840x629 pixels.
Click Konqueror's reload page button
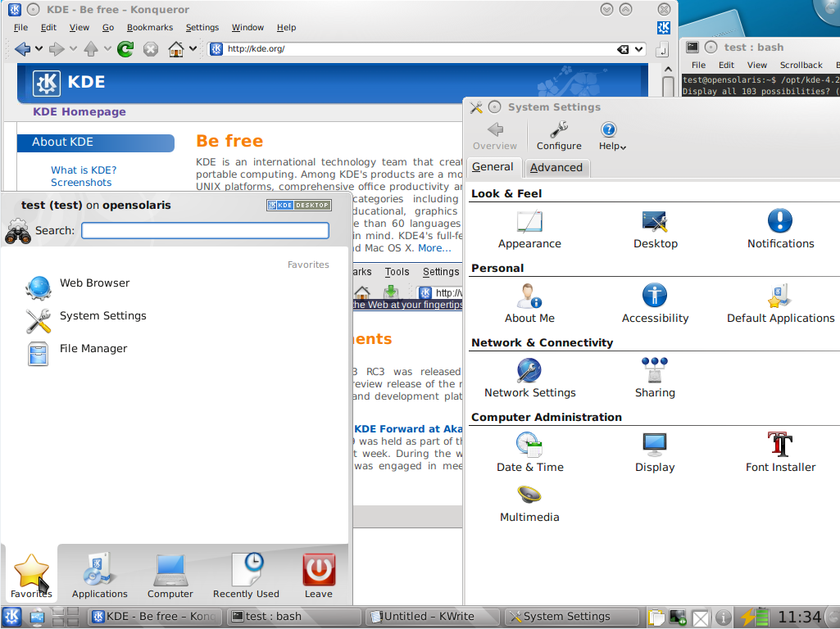coord(125,49)
